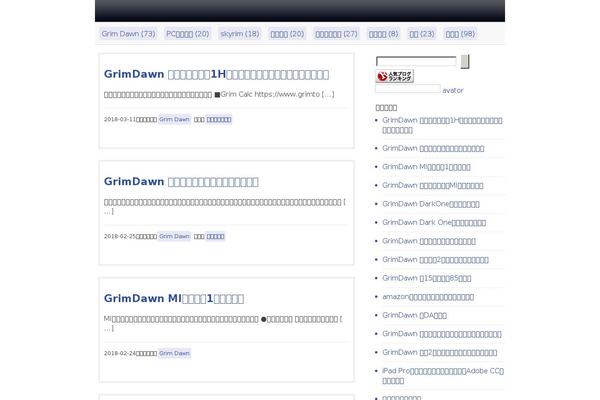600x400 pixels.
Task: Open the PC category with count (20)
Action: click(x=188, y=34)
